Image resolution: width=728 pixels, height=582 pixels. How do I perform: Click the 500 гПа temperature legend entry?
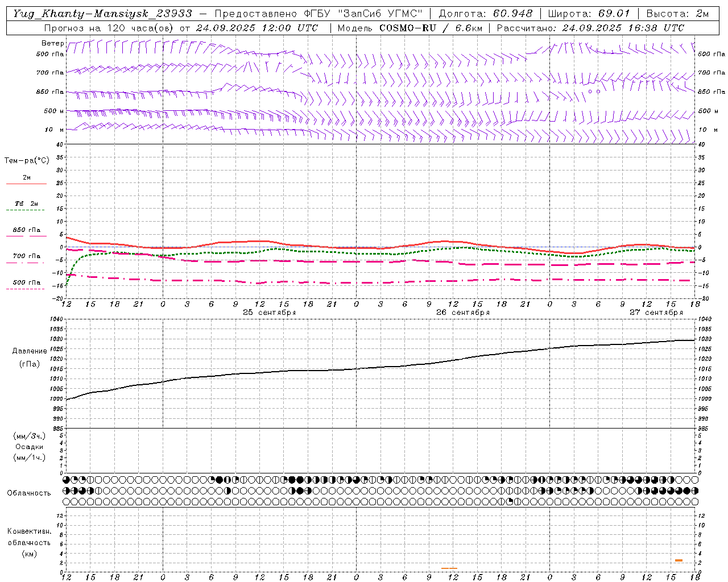(x=26, y=284)
